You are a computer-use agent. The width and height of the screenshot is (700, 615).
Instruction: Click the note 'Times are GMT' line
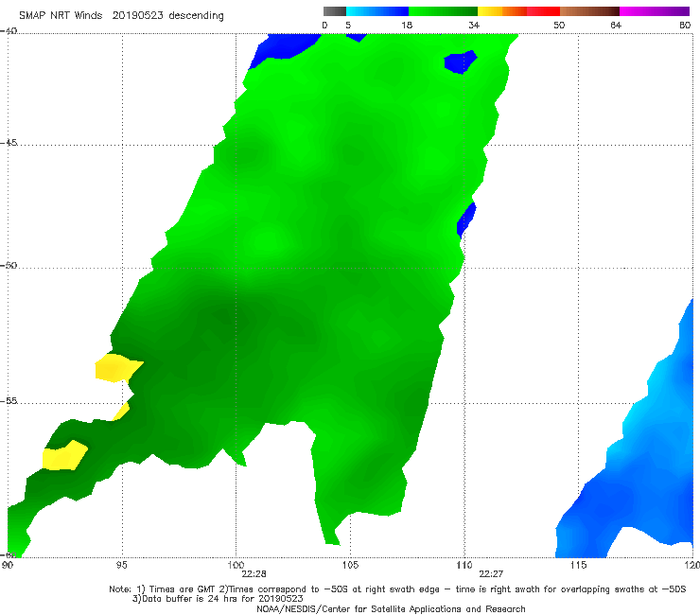tap(397, 589)
